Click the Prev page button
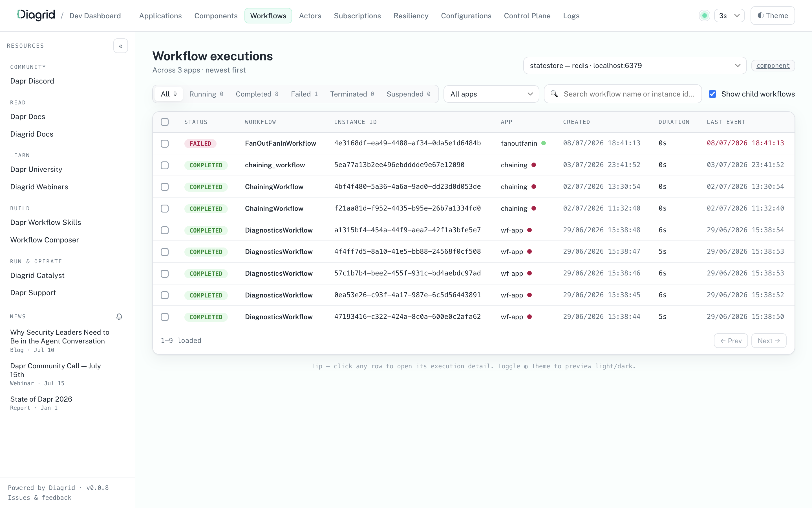812x508 pixels. (x=731, y=341)
